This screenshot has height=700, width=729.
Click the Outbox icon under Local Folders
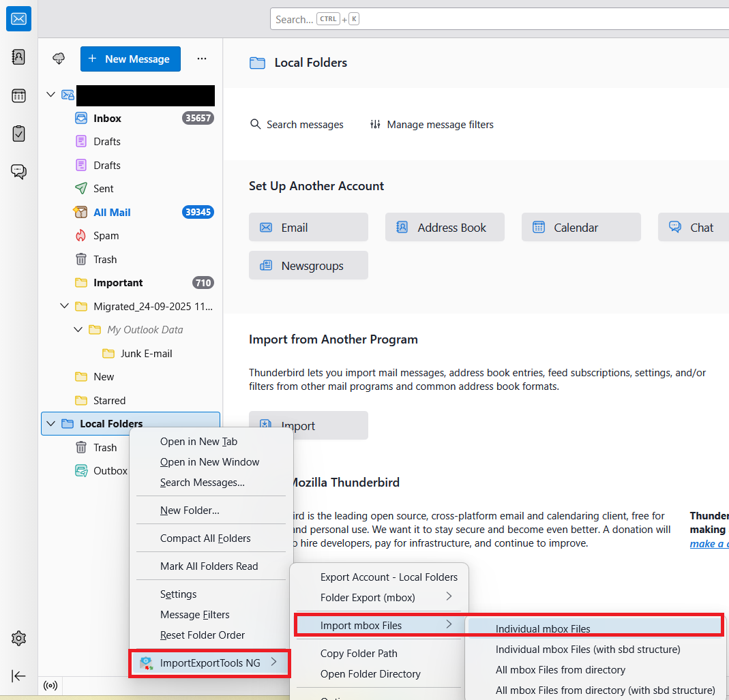81,471
